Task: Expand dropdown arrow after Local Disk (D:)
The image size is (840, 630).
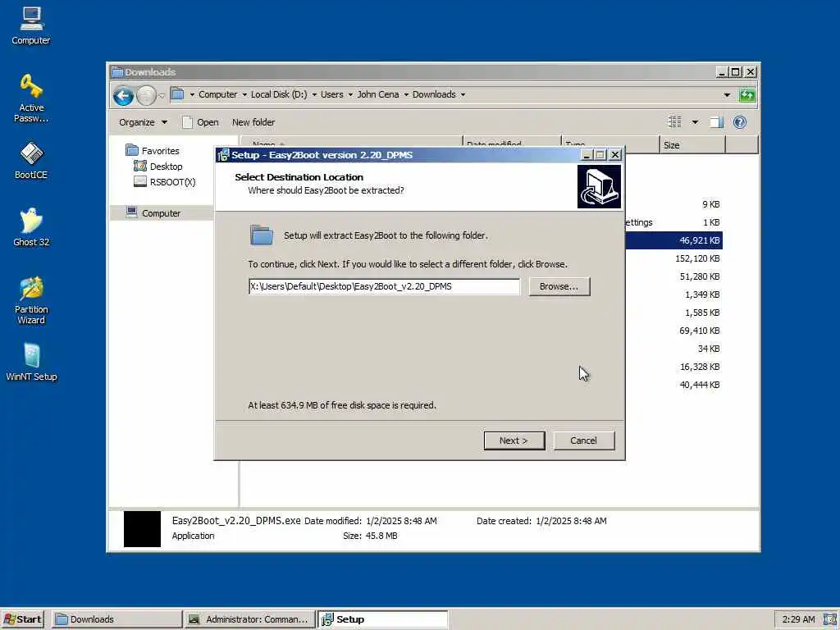Action: tap(314, 95)
